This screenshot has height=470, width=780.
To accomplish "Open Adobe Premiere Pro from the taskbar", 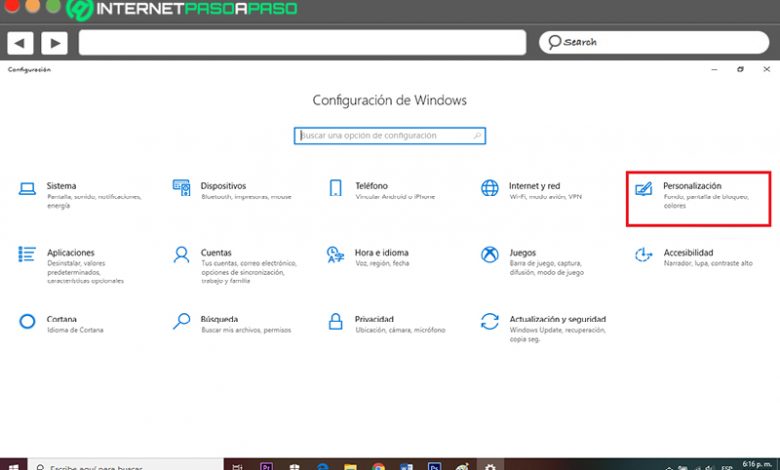I will point(267,466).
